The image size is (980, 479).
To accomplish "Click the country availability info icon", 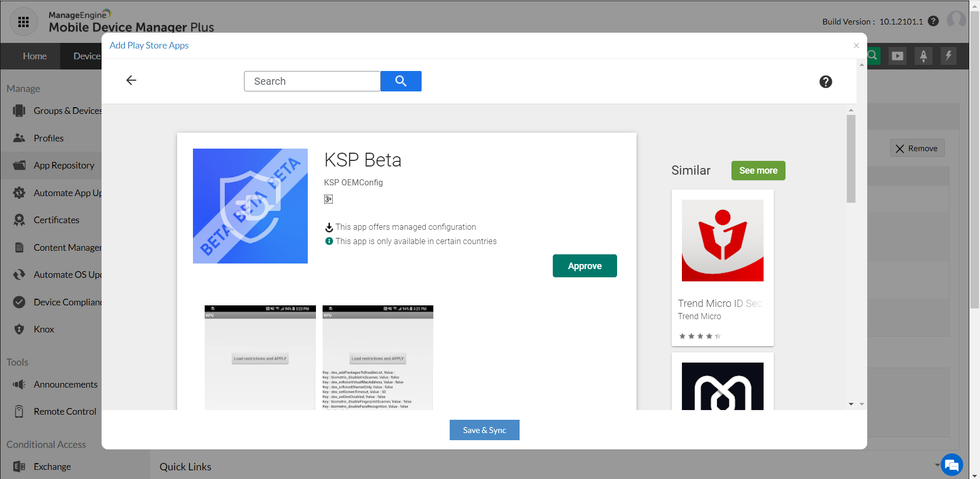I will 329,241.
